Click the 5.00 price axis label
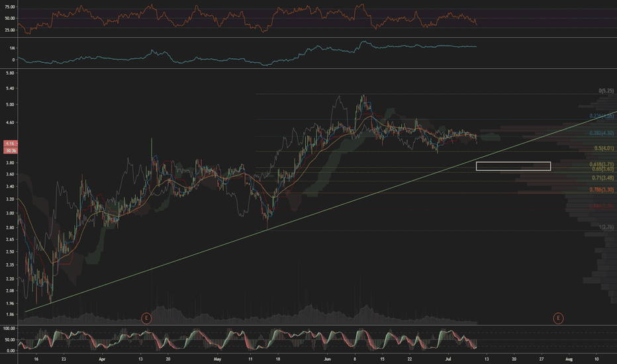Screen dimensions: 617x364 10,105
